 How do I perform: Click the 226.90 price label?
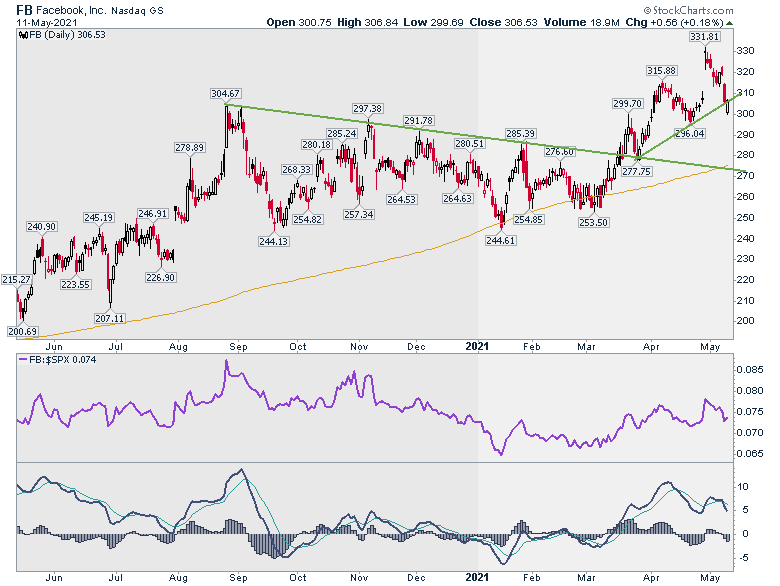[161, 278]
